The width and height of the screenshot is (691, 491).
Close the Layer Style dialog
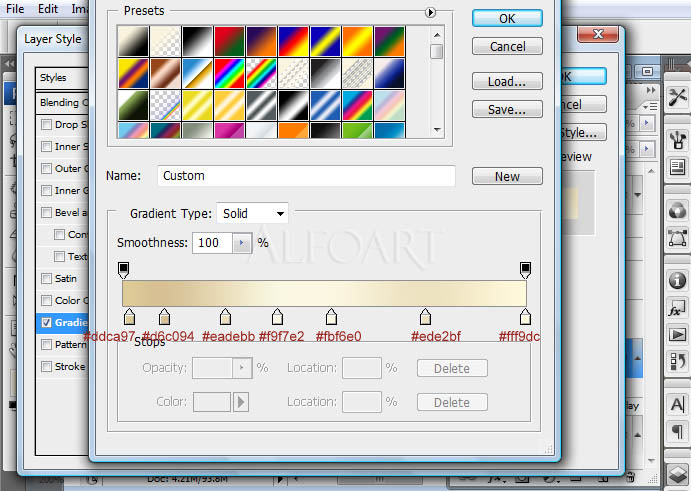(x=598, y=34)
